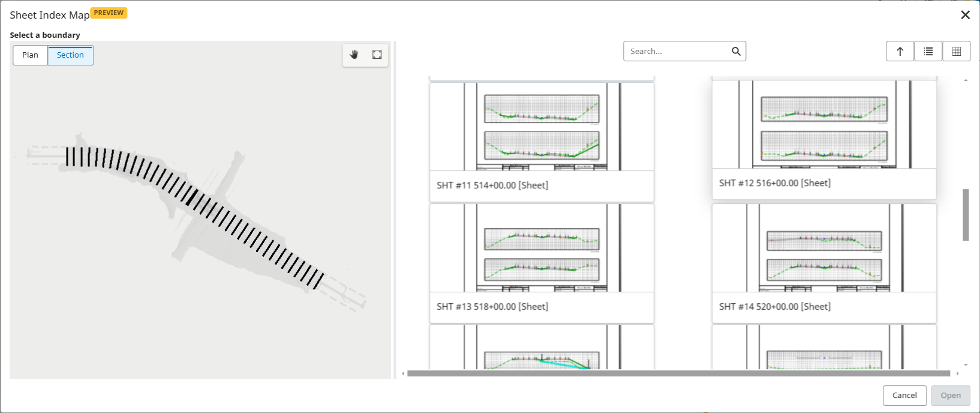This screenshot has height=413, width=980.
Task: Click the PREVIEW badge
Action: point(109,13)
